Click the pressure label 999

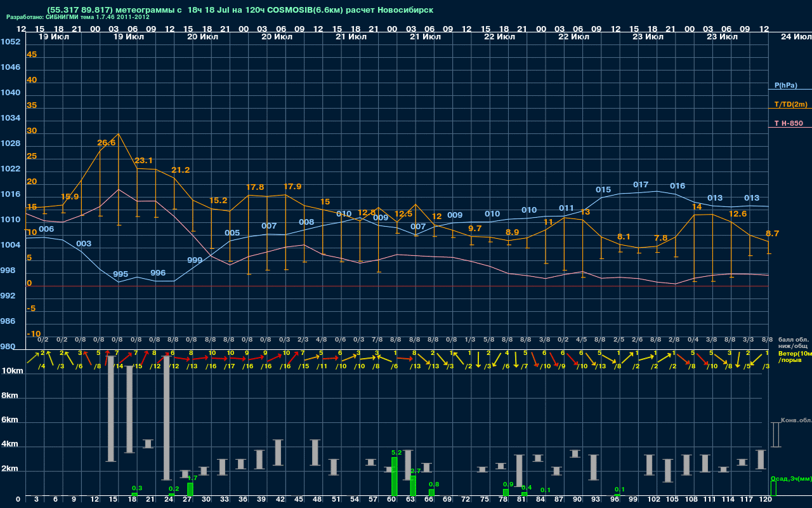[x=195, y=260]
